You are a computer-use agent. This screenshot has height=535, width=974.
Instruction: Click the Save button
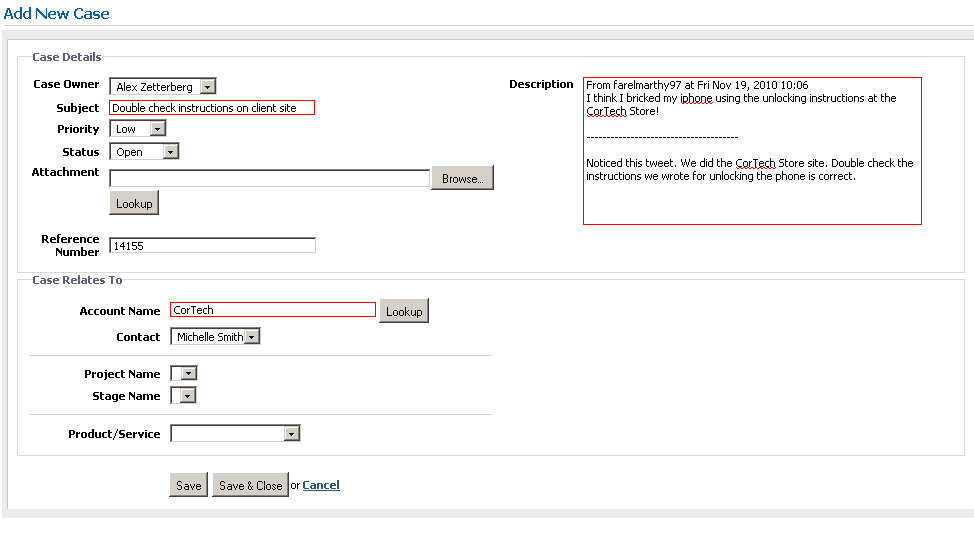188,485
